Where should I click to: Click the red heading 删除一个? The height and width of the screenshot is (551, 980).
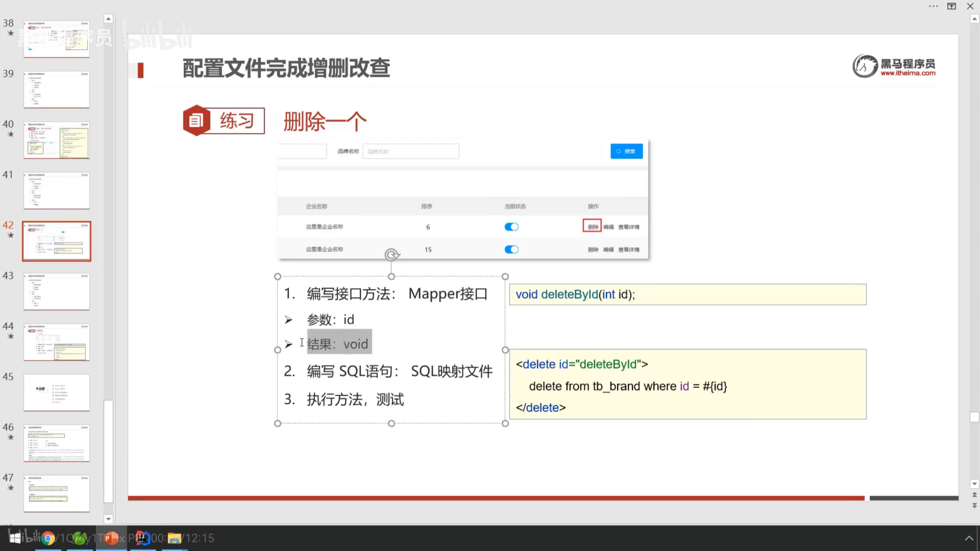[325, 122]
